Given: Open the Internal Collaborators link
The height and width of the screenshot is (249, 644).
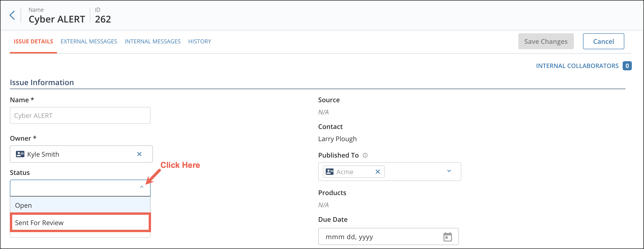Looking at the screenshot, I should pyautogui.click(x=577, y=66).
